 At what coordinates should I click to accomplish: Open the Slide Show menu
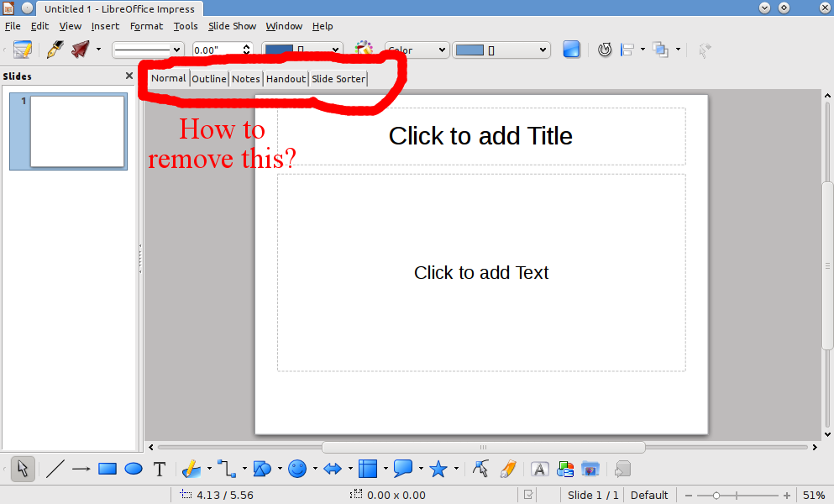point(232,26)
